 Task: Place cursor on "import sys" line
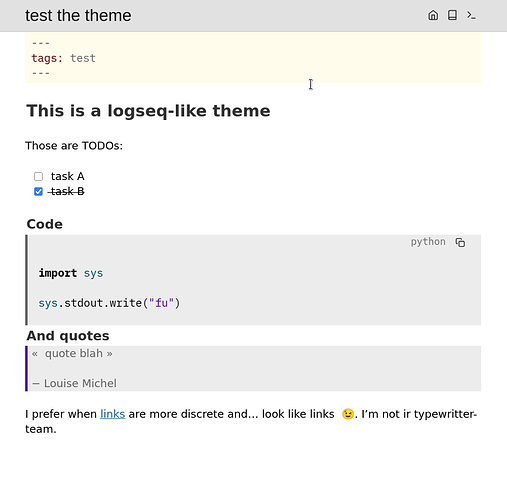tap(71, 273)
